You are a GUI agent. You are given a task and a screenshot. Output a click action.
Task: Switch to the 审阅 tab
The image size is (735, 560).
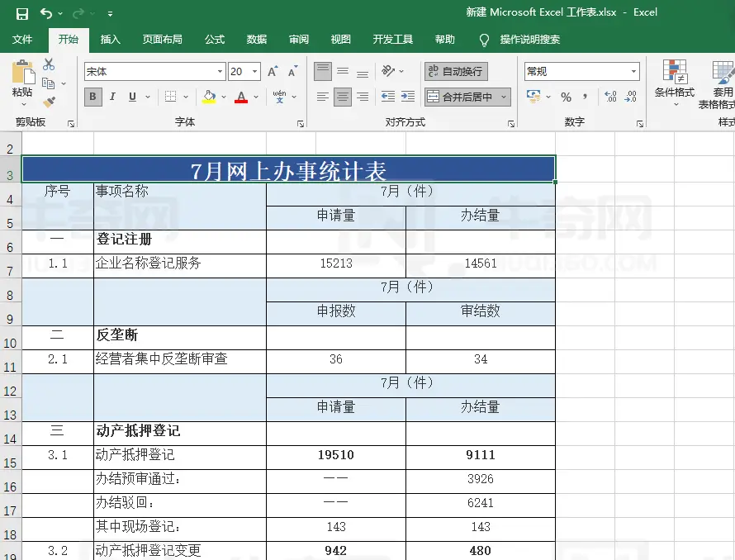(299, 40)
